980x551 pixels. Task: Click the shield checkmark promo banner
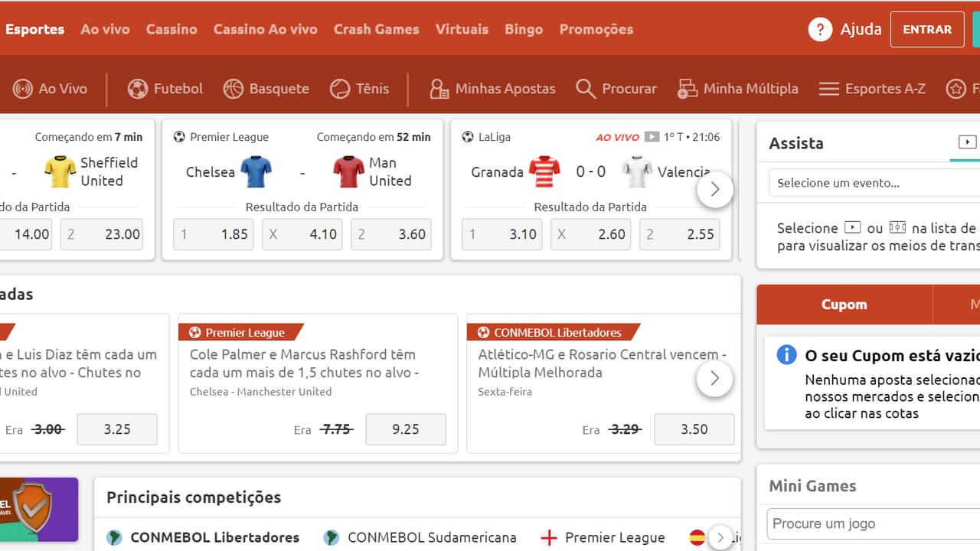[39, 510]
